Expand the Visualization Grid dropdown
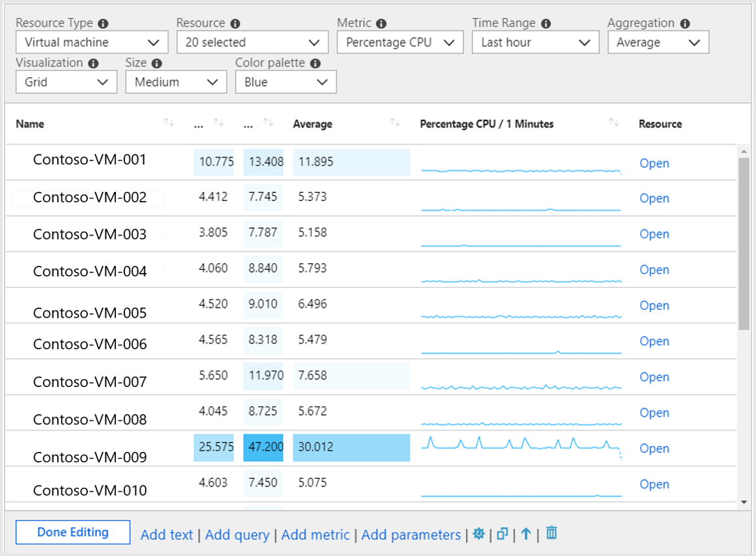Screen dimensions: 756x556 coord(66,82)
